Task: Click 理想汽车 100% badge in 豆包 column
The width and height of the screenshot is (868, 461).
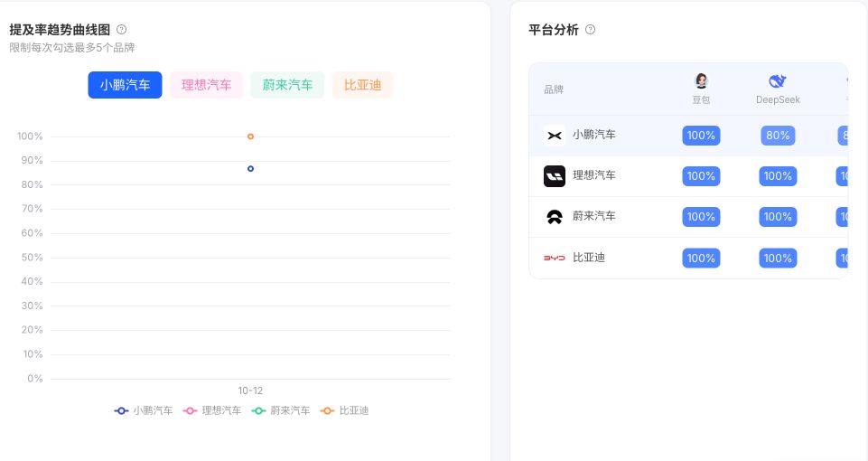Action: [x=701, y=176]
